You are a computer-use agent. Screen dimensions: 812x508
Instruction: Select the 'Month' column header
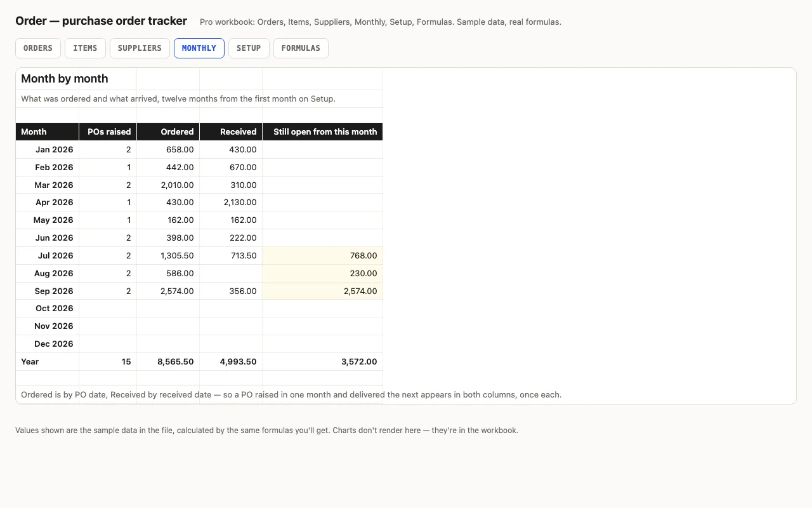(48, 131)
